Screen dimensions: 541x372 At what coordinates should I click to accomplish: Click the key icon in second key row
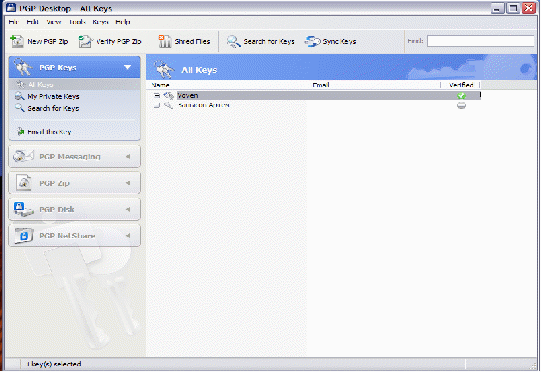point(168,105)
